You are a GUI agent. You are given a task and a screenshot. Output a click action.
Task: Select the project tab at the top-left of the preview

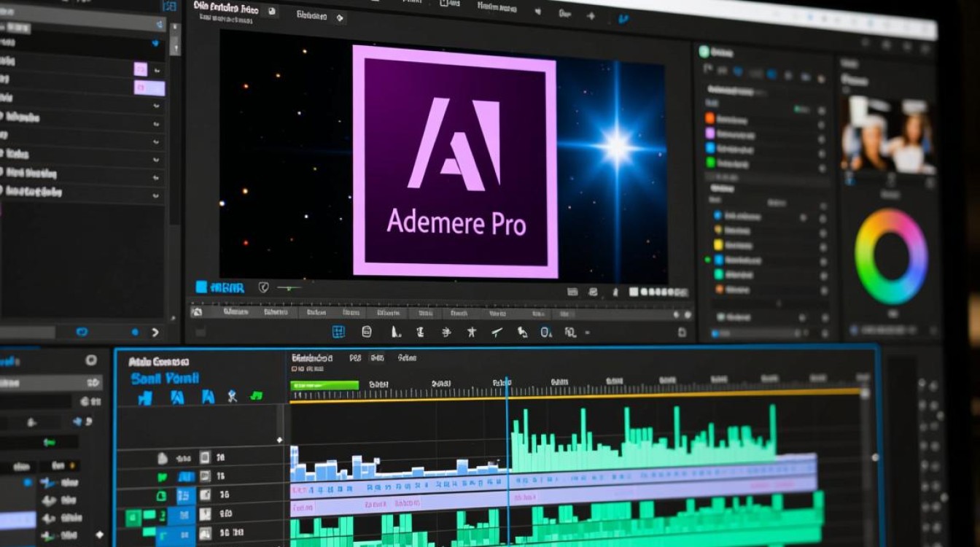[226, 8]
